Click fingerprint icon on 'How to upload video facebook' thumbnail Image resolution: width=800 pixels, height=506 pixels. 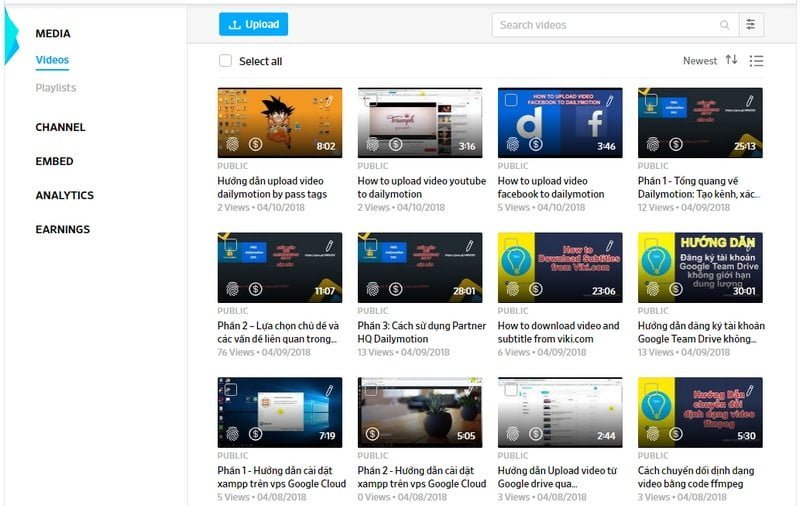513,144
